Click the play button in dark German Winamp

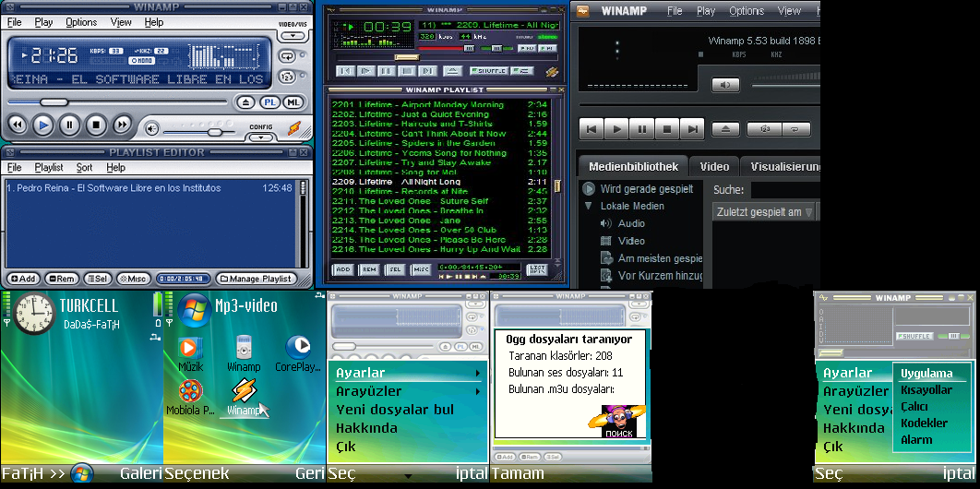point(616,130)
